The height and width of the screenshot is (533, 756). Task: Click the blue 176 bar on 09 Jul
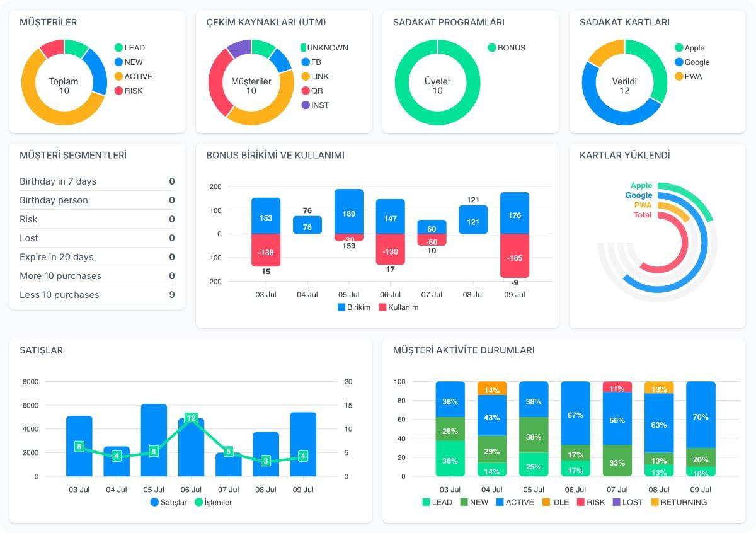(x=515, y=214)
